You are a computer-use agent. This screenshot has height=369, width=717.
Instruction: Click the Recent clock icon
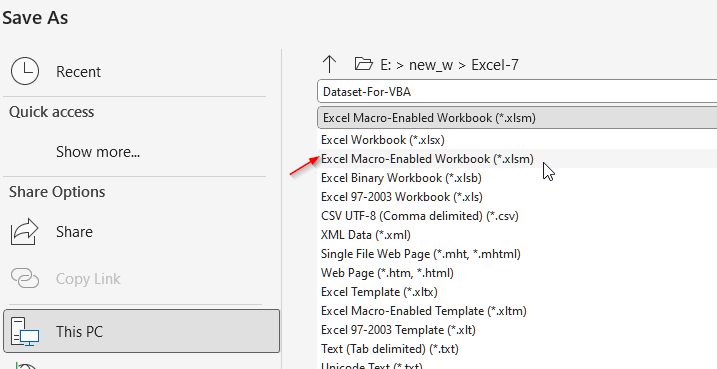25,71
